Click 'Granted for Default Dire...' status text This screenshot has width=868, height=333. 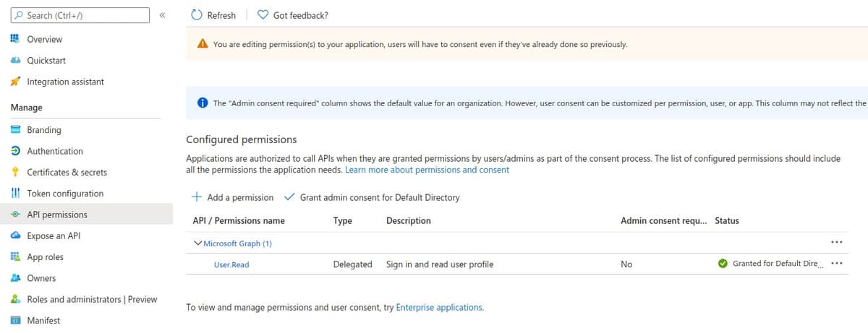coord(778,264)
